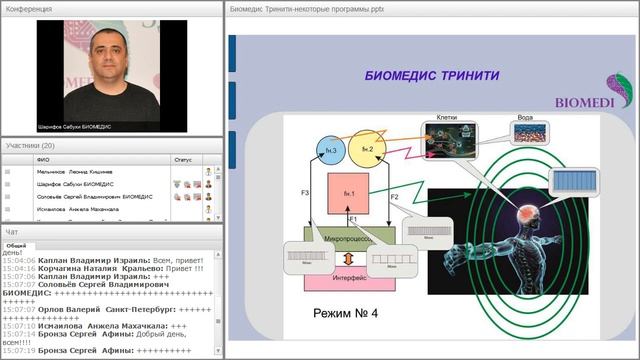Click the pink Интерфейс block on the slide
This screenshot has width=640, height=360.
(350, 278)
